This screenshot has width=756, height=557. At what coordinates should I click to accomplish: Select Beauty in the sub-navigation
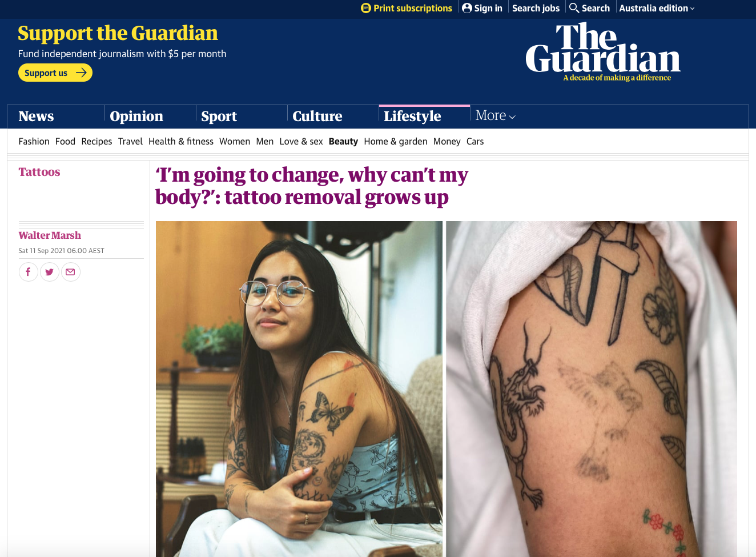point(343,142)
